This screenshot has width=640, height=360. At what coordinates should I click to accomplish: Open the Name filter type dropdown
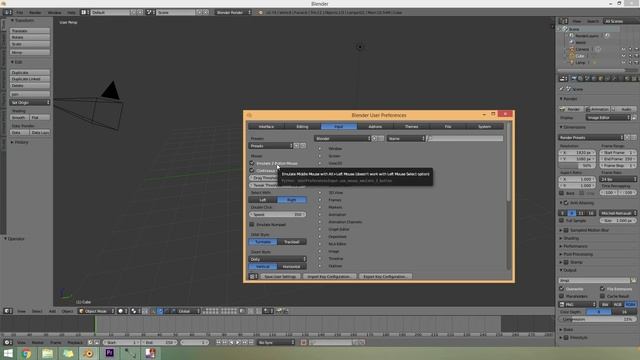point(406,138)
